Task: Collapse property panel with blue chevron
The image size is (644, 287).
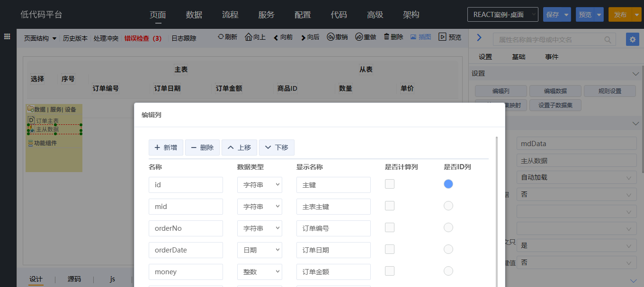Action: pos(479,38)
